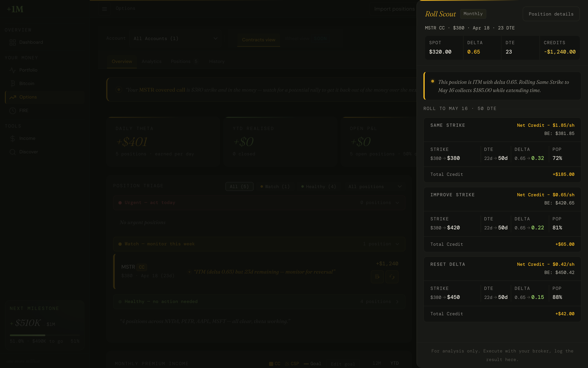Viewport: 588px width, 368px height.
Task: Click the Discover magnifier icon
Action: (x=13, y=152)
